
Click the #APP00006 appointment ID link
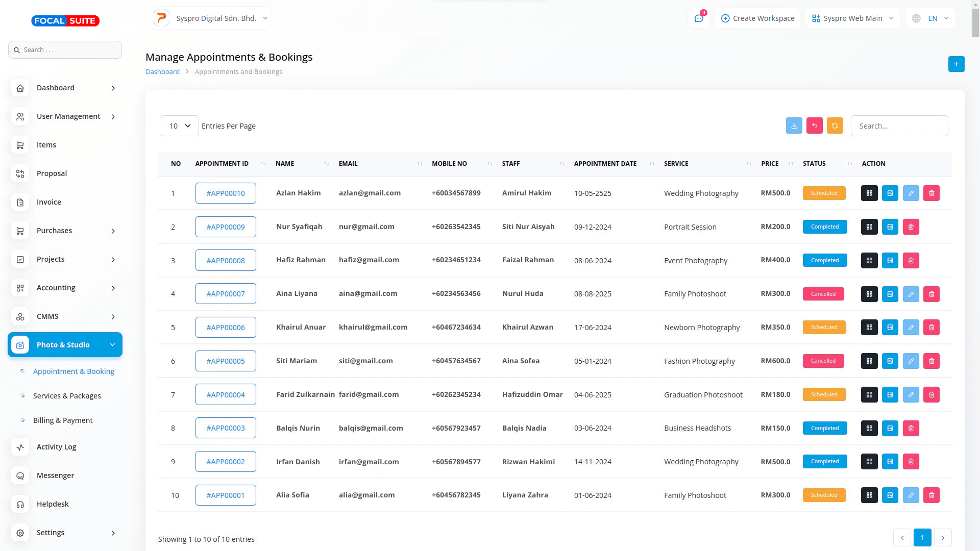pos(226,328)
